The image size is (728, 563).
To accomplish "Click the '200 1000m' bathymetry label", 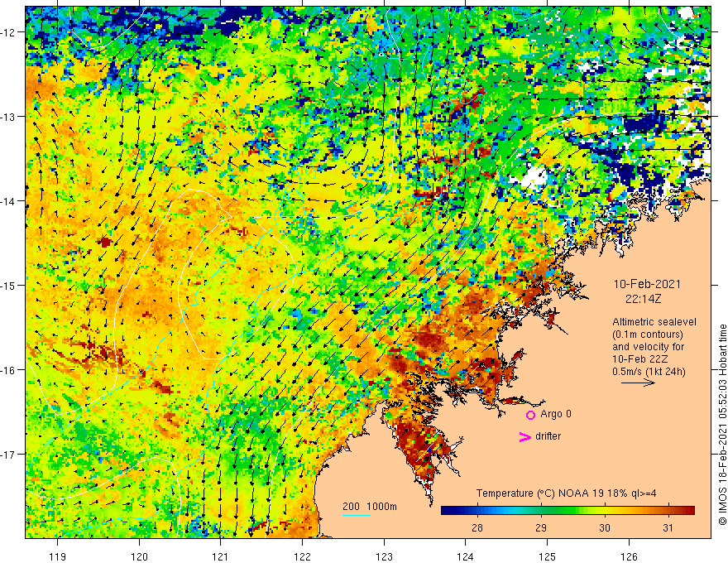I will point(370,507).
